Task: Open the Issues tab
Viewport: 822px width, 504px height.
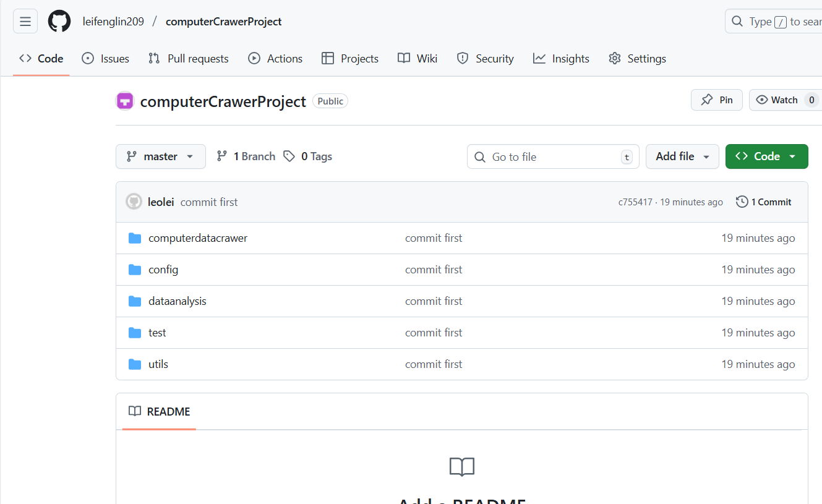Action: [x=106, y=59]
